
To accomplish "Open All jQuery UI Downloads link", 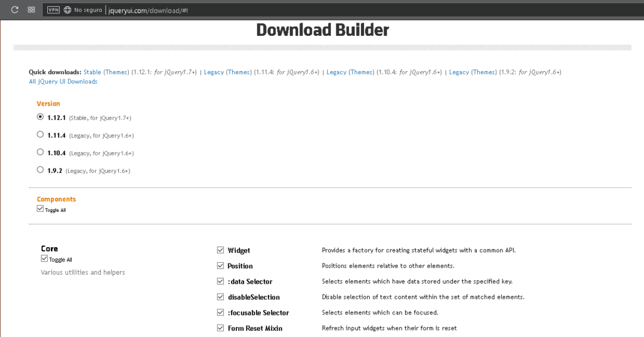I will tap(64, 82).
